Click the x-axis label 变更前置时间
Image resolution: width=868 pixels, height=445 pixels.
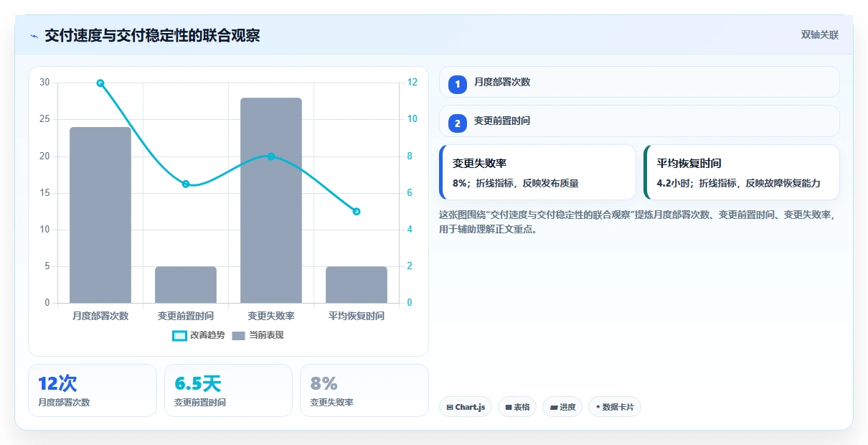[186, 316]
